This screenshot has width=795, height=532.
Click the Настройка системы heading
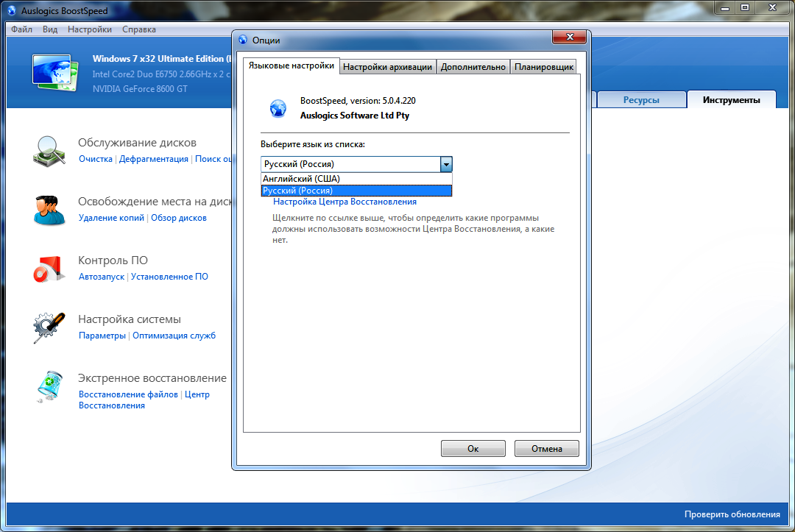(130, 319)
